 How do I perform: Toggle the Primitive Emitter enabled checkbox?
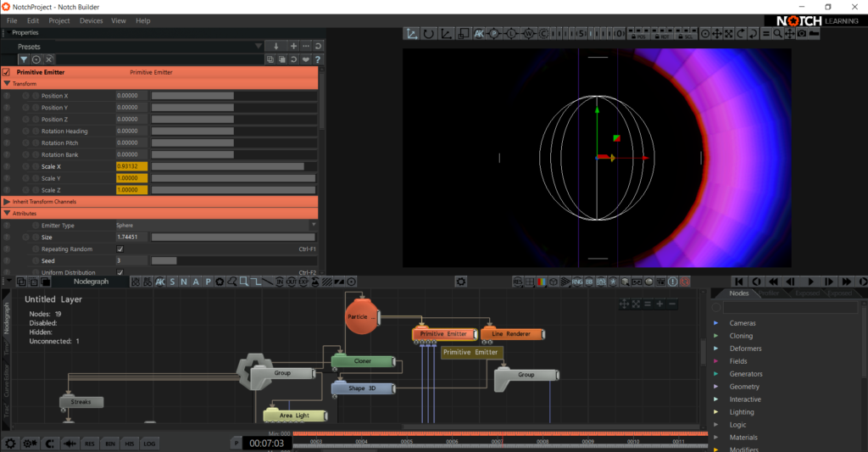click(x=7, y=72)
